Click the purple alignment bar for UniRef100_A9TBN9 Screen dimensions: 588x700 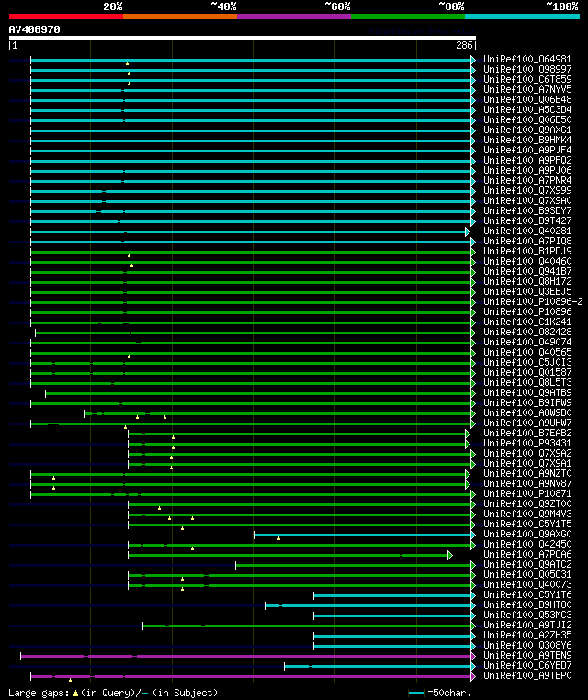coord(246,656)
